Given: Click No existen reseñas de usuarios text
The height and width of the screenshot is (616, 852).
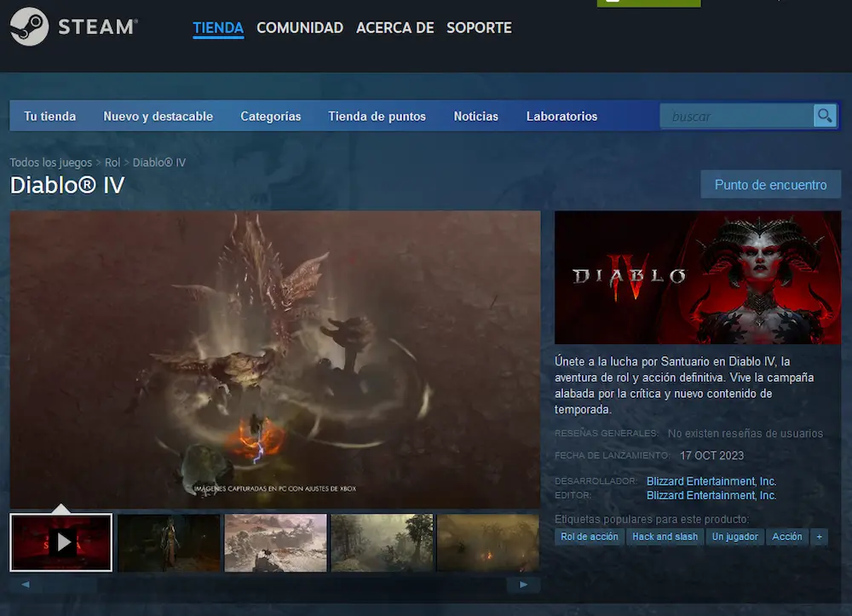Looking at the screenshot, I should [x=745, y=434].
